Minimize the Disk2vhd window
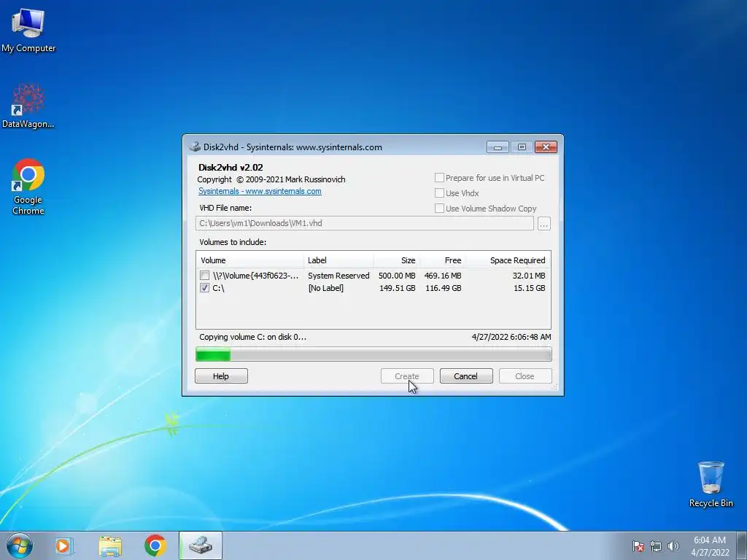 pos(498,147)
